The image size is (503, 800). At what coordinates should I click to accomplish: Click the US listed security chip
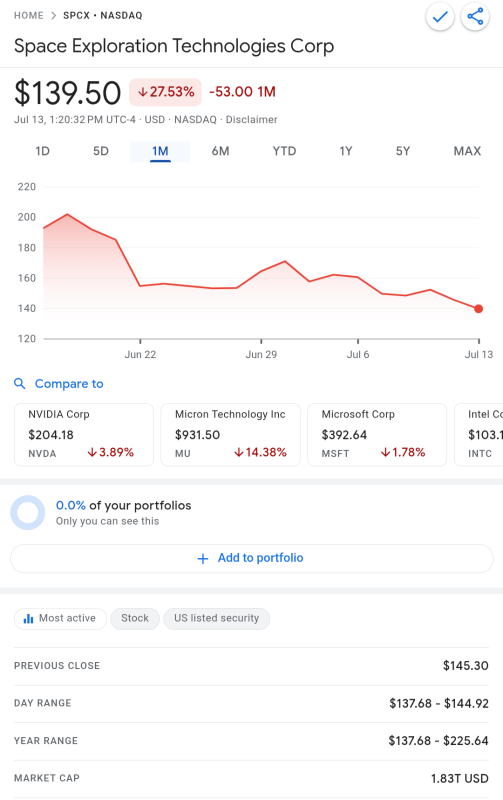click(x=216, y=618)
